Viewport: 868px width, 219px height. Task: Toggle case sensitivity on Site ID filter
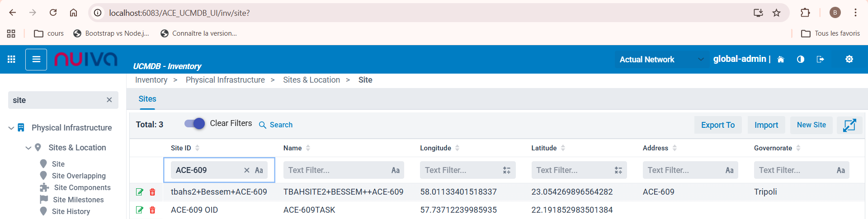click(259, 170)
